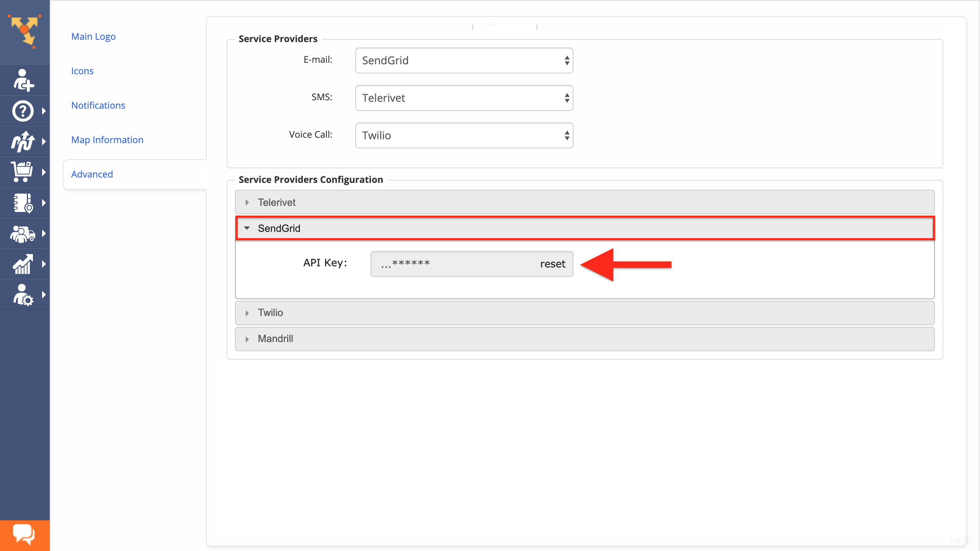Screen dimensions: 980x551
Task: Expand the Mandrill configuration section
Action: coord(585,339)
